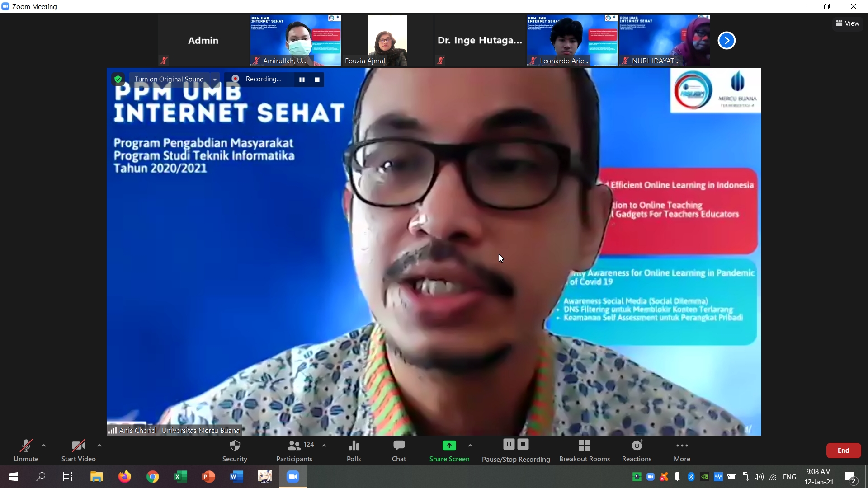Viewport: 868px width, 488px height.
Task: Open File Explorer from the taskbar
Action: tap(96, 477)
